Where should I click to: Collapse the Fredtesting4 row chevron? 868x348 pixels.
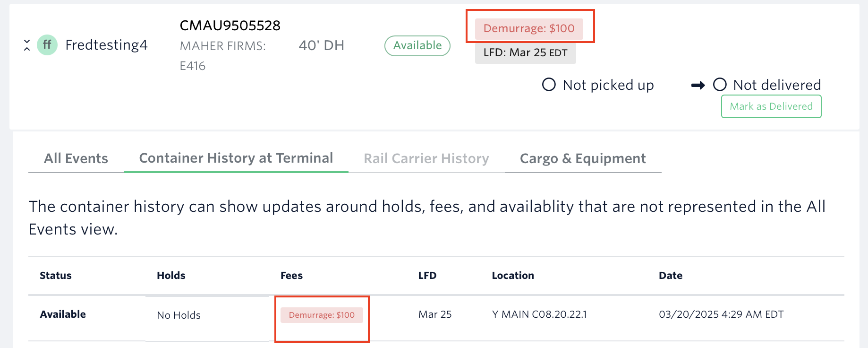(27, 45)
